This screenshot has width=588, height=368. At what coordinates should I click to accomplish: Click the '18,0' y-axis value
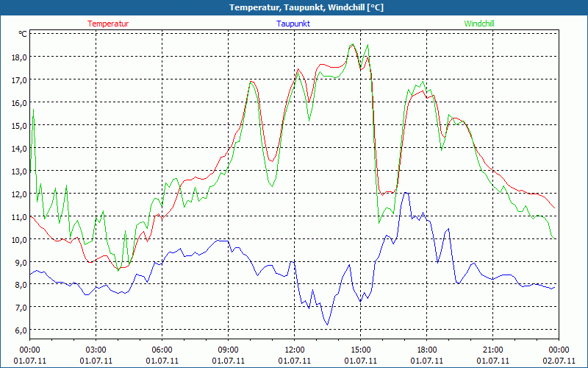pos(20,57)
